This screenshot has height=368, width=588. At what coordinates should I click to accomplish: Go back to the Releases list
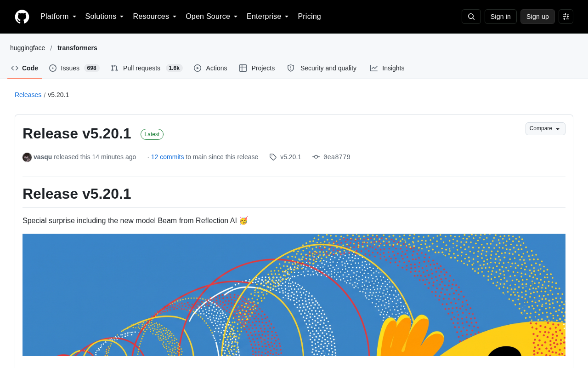coord(28,95)
